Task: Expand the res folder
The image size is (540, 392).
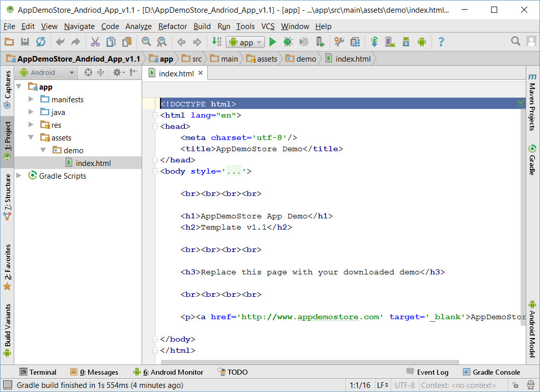Action: (x=31, y=125)
